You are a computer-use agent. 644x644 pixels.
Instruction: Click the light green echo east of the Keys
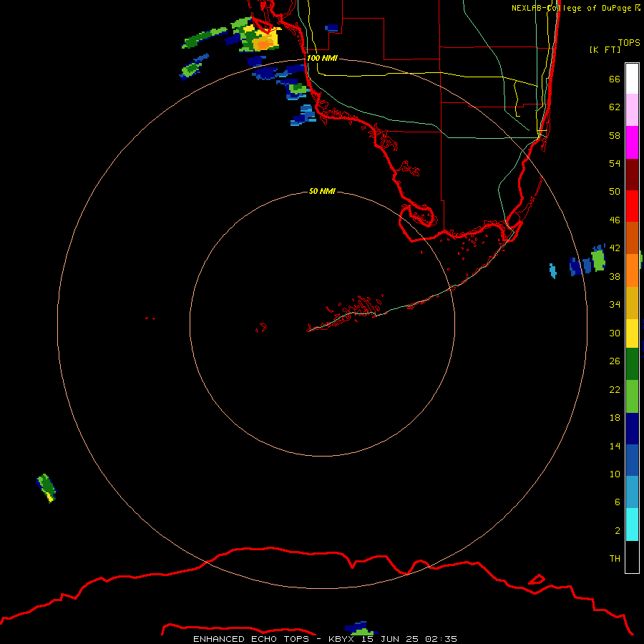click(x=598, y=260)
